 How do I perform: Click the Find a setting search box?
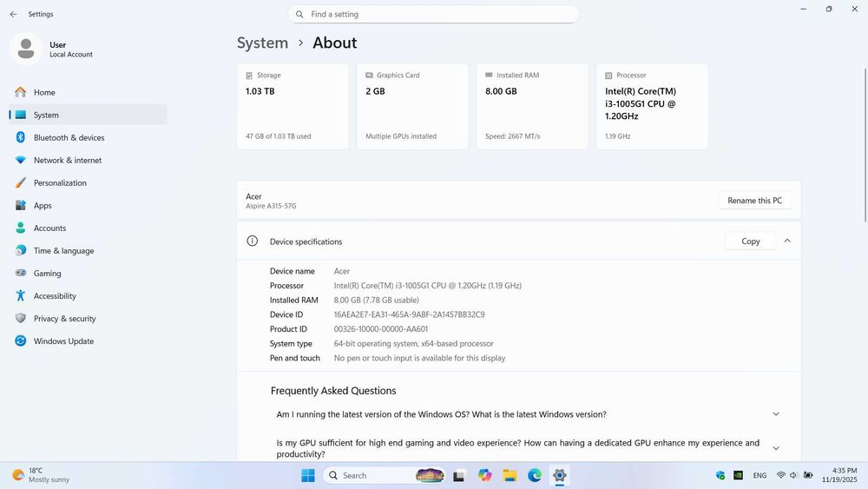[433, 15]
